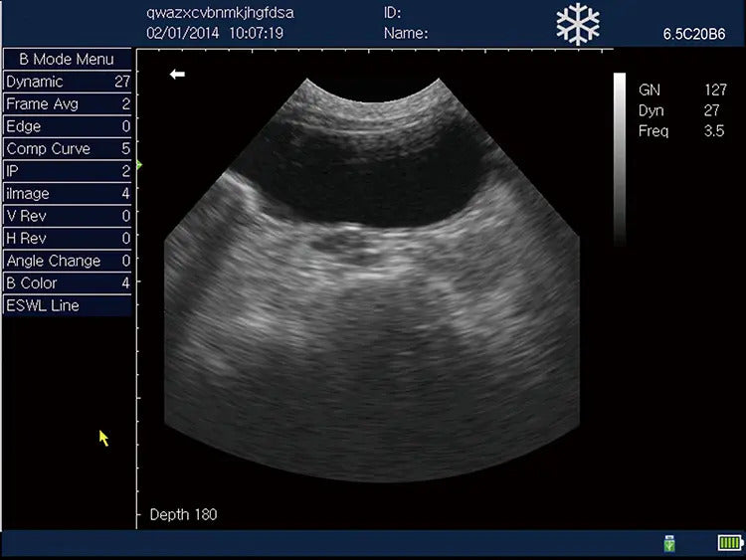
Task: Click the green focus position triangle marker
Action: (139, 164)
